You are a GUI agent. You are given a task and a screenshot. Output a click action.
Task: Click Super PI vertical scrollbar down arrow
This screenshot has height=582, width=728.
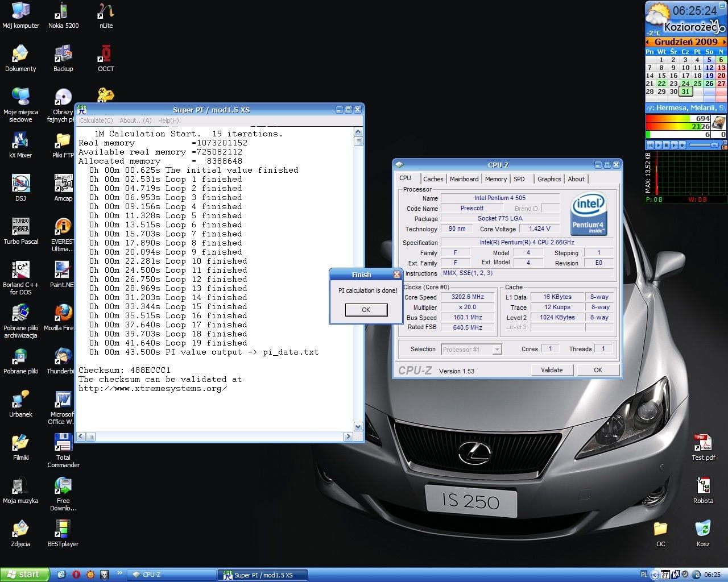[358, 427]
